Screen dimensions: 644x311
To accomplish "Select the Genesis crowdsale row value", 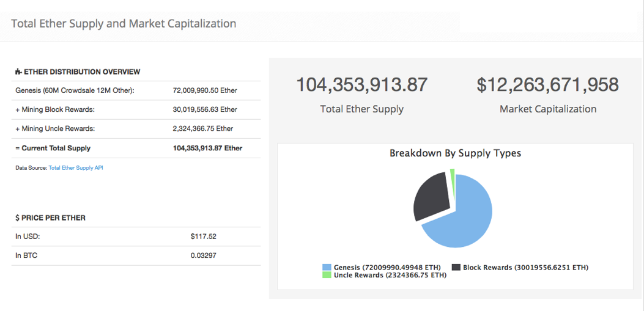I will click(205, 90).
